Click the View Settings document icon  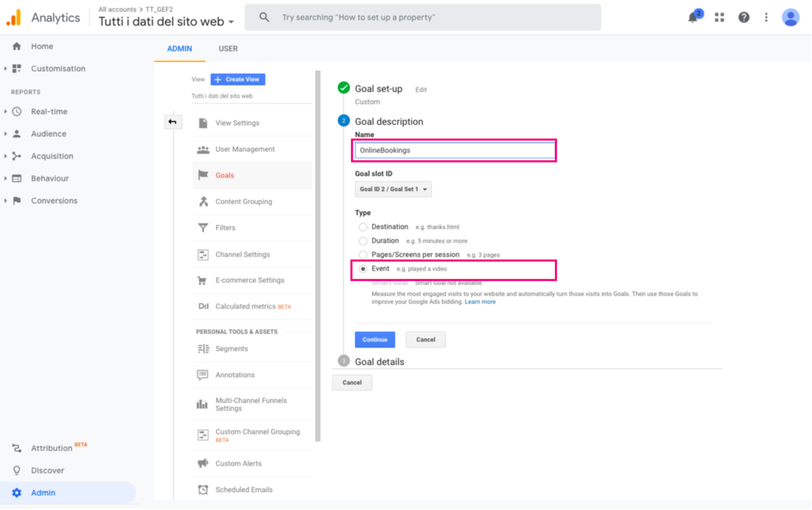[203, 123]
